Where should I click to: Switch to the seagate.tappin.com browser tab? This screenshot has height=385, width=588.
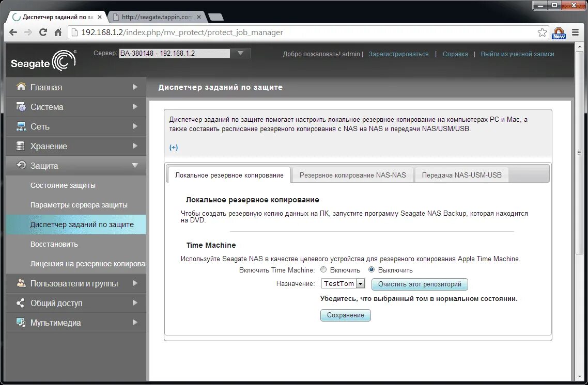click(x=157, y=17)
